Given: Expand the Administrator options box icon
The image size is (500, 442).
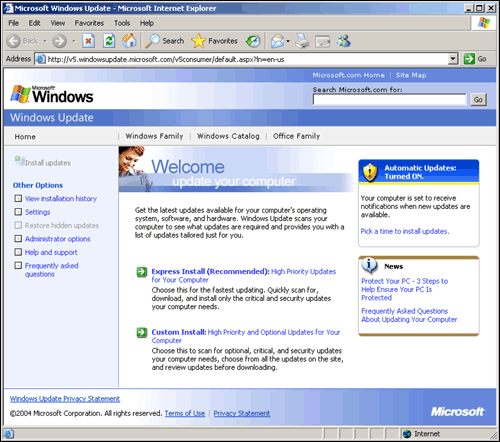Looking at the screenshot, I should tap(18, 239).
